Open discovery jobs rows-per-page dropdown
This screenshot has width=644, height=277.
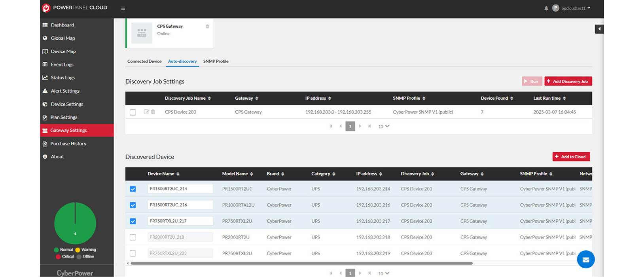coord(384,127)
